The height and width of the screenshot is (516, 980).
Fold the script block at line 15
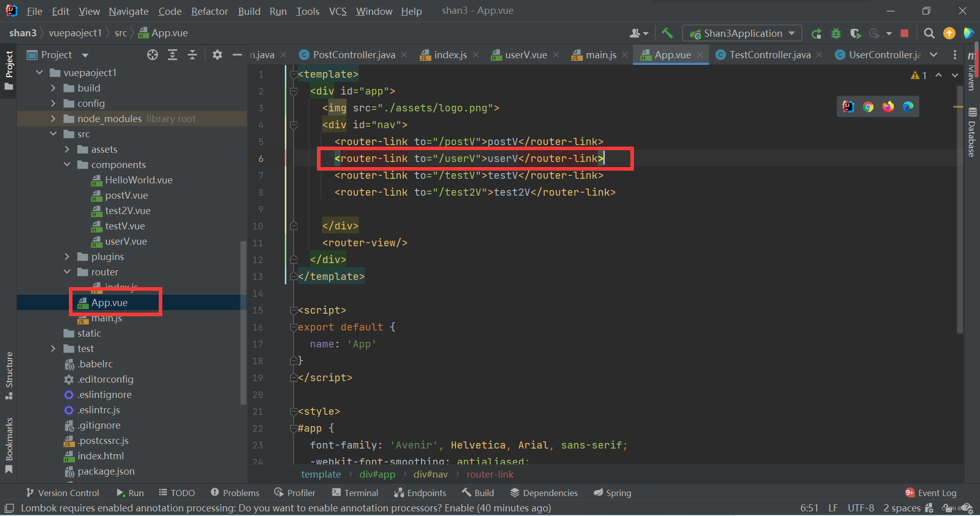(x=293, y=311)
